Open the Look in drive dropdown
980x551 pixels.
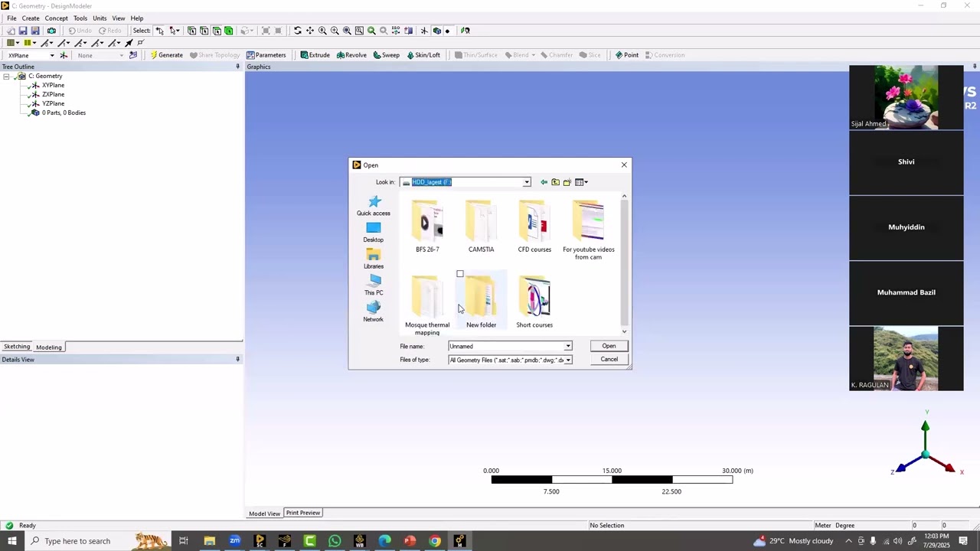[x=527, y=182]
